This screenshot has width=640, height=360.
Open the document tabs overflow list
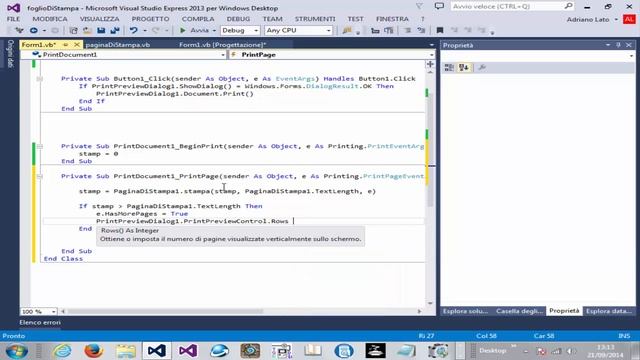[x=431, y=45]
